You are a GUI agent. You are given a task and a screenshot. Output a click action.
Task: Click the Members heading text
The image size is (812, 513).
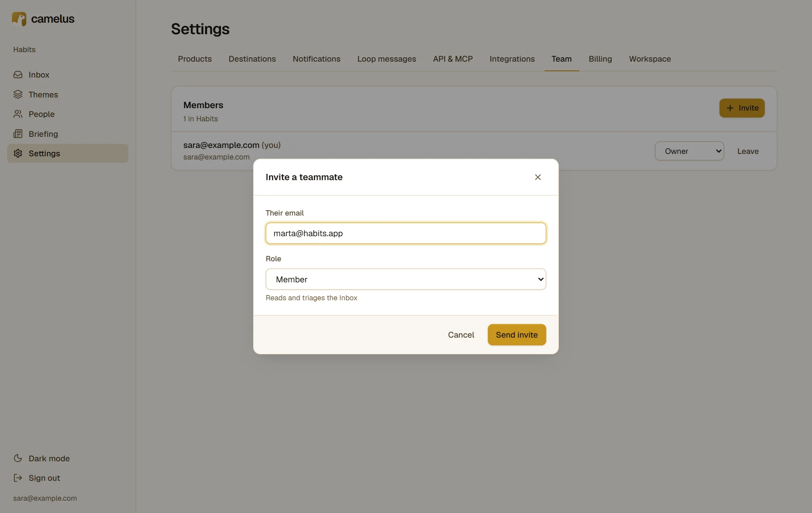pyautogui.click(x=203, y=105)
